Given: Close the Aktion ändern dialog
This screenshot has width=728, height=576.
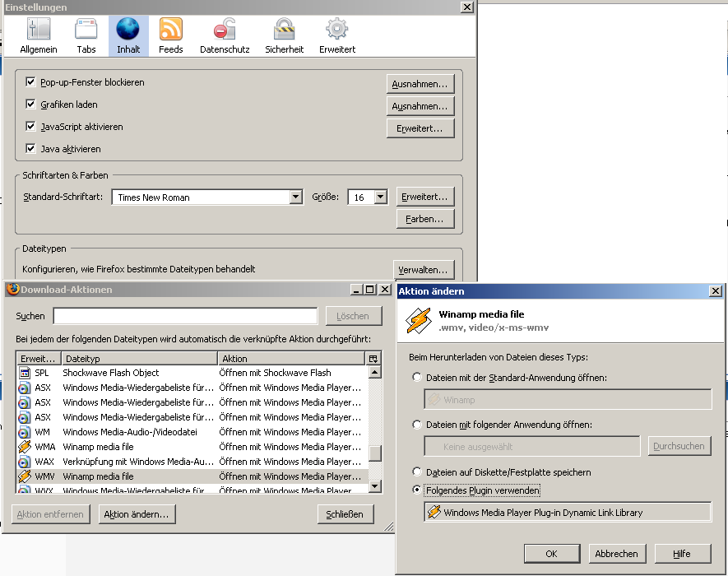Looking at the screenshot, I should tap(716, 290).
